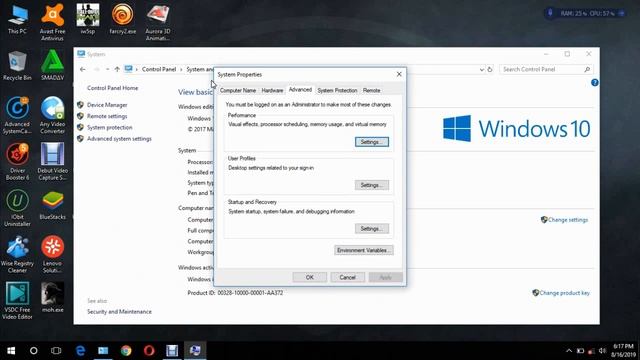Go up one folder level
The image size is (640, 360).
pos(117,69)
